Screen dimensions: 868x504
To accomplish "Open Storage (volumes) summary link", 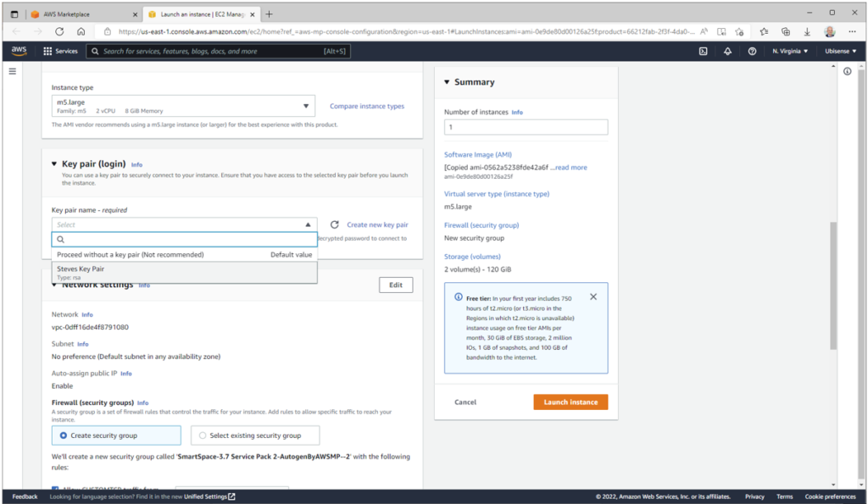I will (x=472, y=257).
